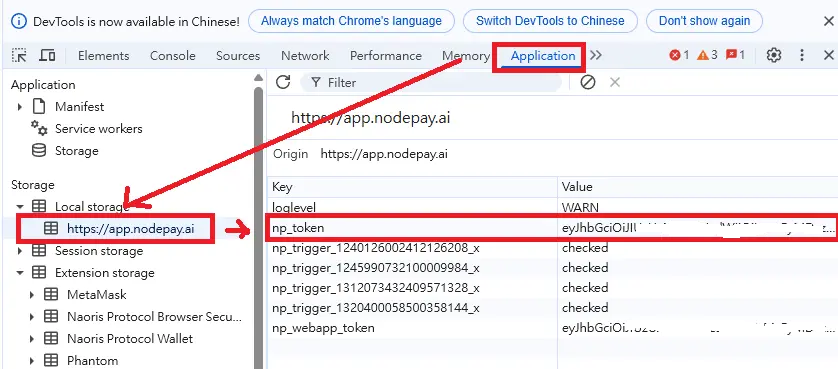
Task: Select np_trigger_1245990732100009984_x row
Action: coord(553,268)
